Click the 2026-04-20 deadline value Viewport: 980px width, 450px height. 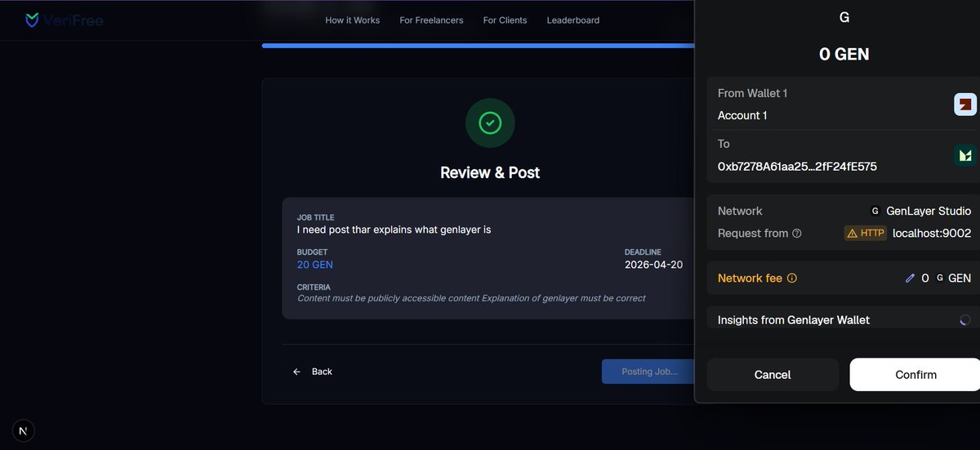tap(653, 265)
